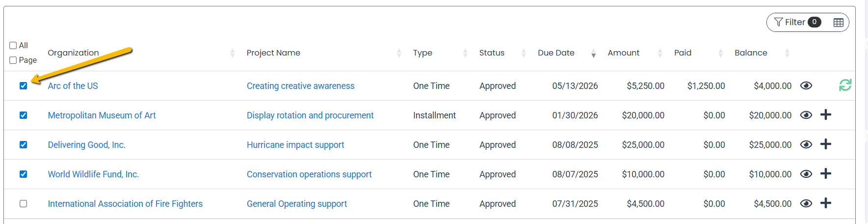
Task: Sort by the Project Name column arrows
Action: pos(399,53)
